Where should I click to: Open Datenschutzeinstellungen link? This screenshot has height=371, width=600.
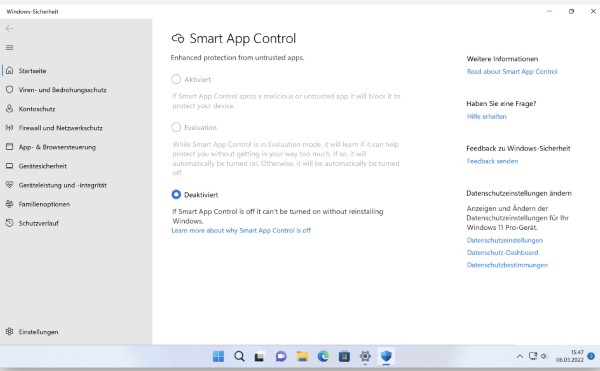(505, 240)
